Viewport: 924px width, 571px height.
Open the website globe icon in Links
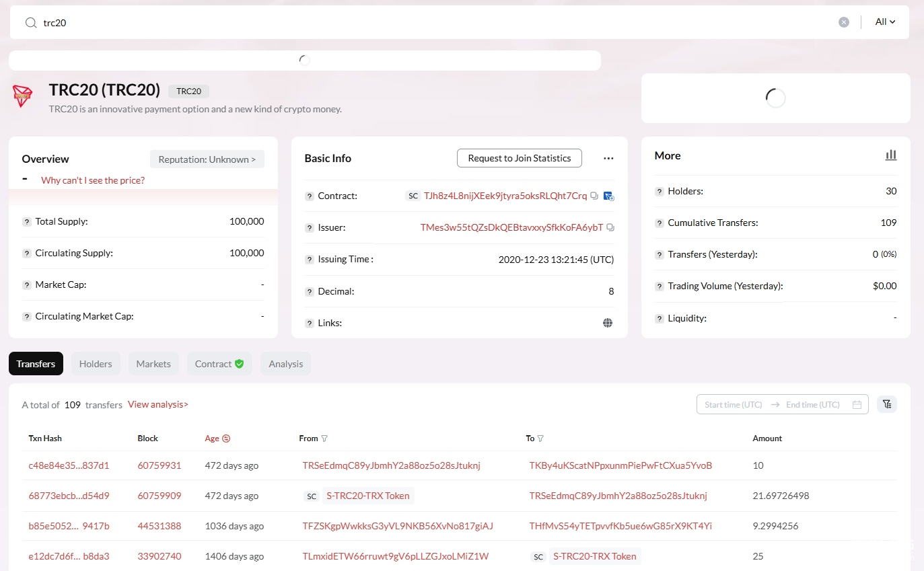[608, 323]
